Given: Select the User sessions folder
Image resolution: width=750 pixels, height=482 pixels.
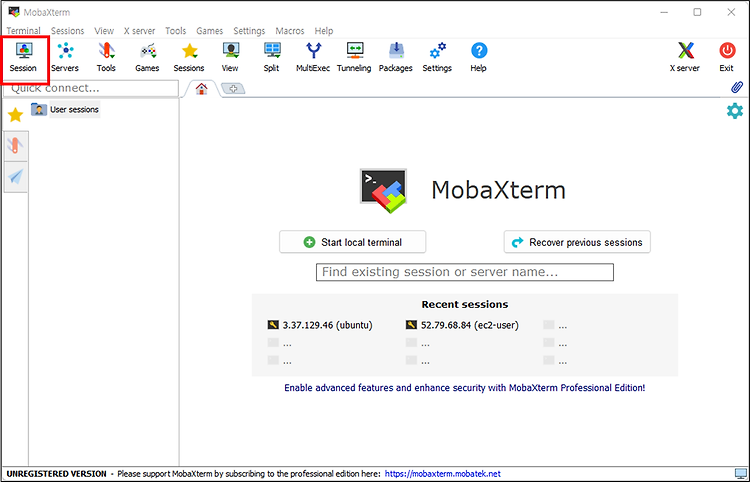Looking at the screenshot, I should pyautogui.click(x=66, y=110).
